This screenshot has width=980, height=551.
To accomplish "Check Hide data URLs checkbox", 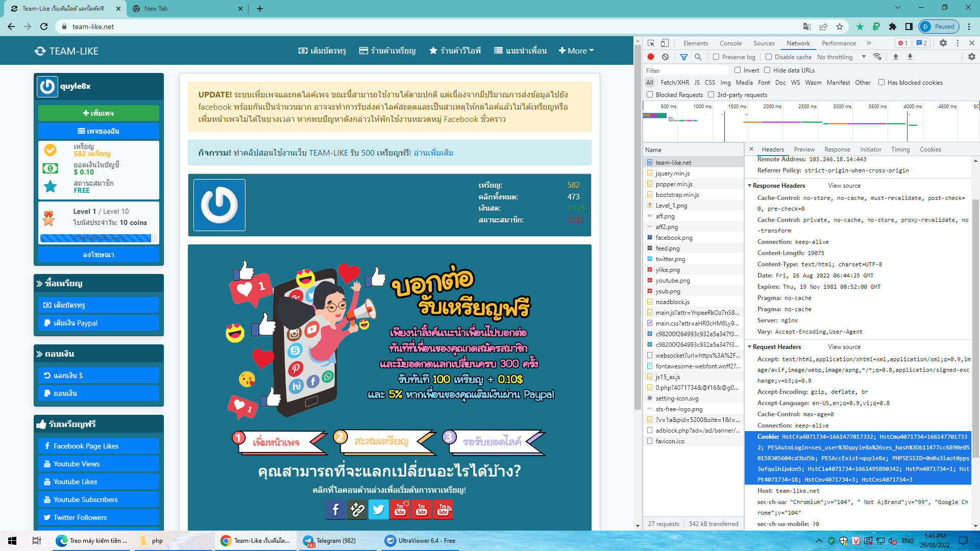I will 767,70.
